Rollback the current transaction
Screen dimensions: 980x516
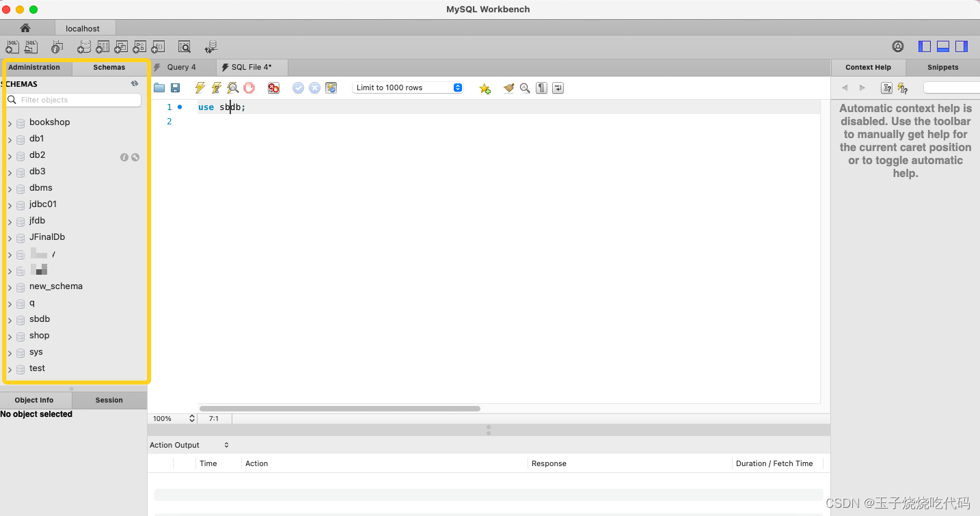[x=314, y=87]
